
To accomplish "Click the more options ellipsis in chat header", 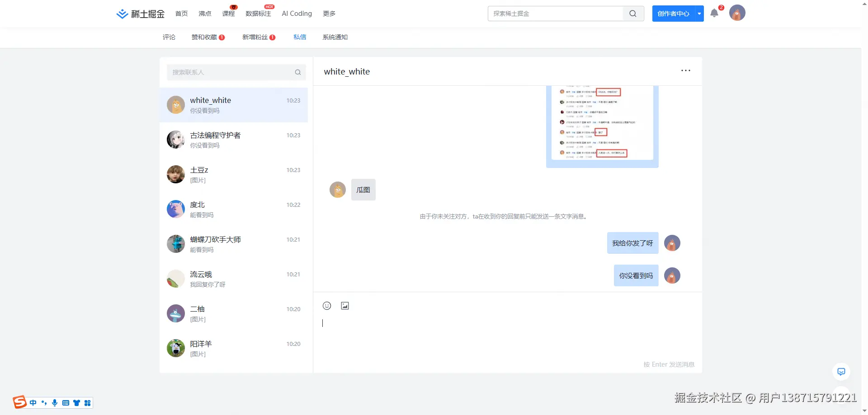I will coord(685,70).
